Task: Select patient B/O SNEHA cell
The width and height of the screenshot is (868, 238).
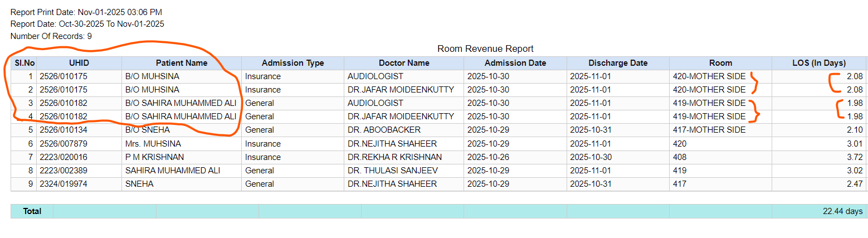Action: pos(147,130)
